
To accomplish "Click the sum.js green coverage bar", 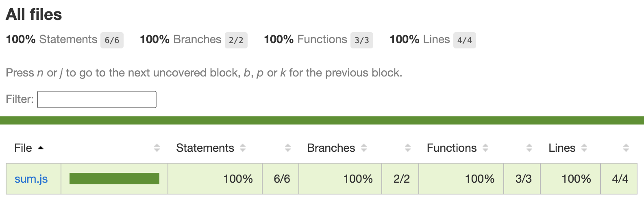I will 114,179.
